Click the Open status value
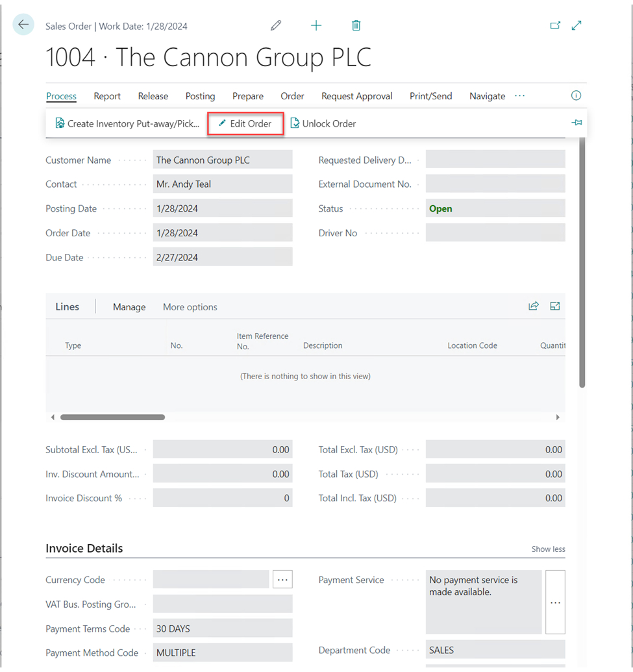The width and height of the screenshot is (633, 672). 441,208
